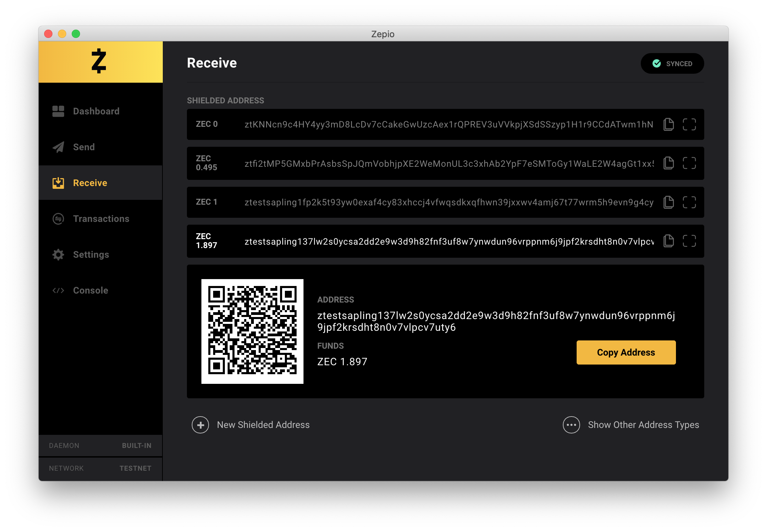Open Settings from the sidebar
Image resolution: width=767 pixels, height=532 pixels.
click(91, 255)
